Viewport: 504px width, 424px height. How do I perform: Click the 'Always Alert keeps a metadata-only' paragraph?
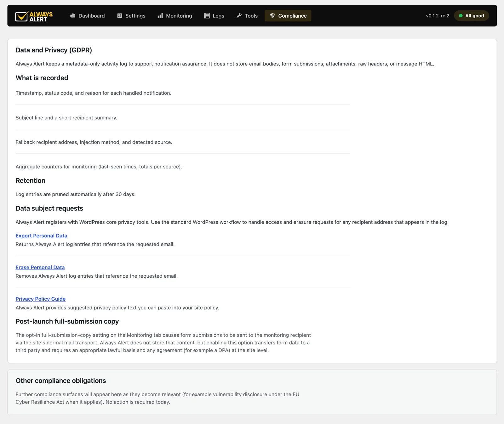(225, 64)
